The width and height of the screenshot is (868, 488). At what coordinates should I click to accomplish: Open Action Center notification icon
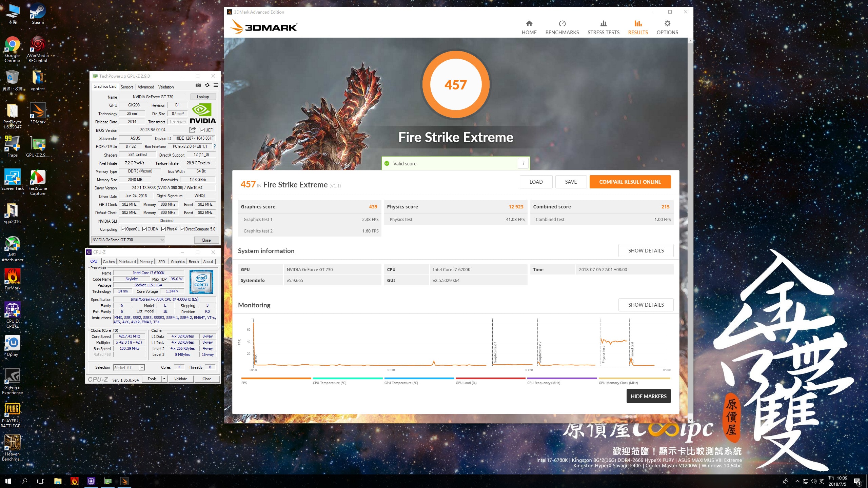(857, 481)
